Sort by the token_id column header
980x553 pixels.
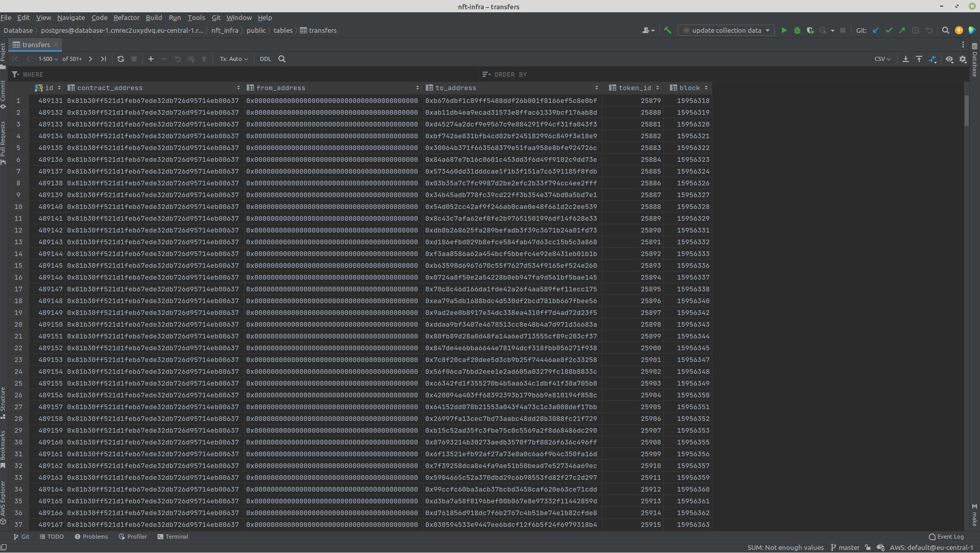point(635,88)
